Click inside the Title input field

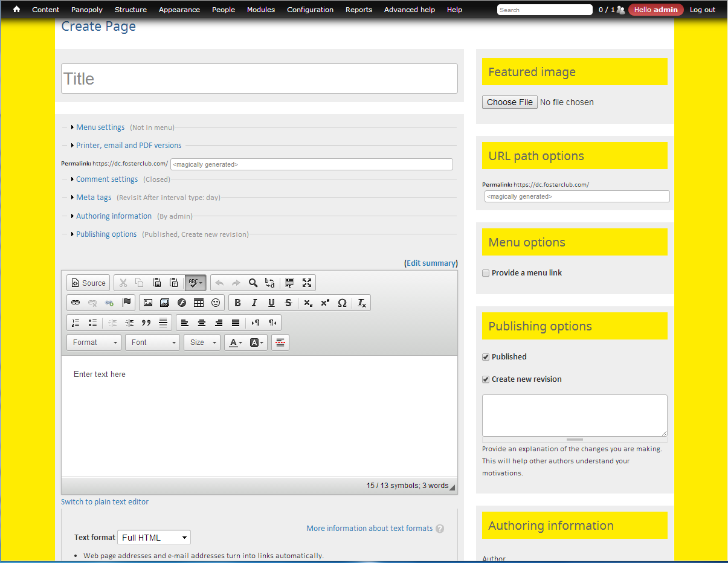click(259, 78)
